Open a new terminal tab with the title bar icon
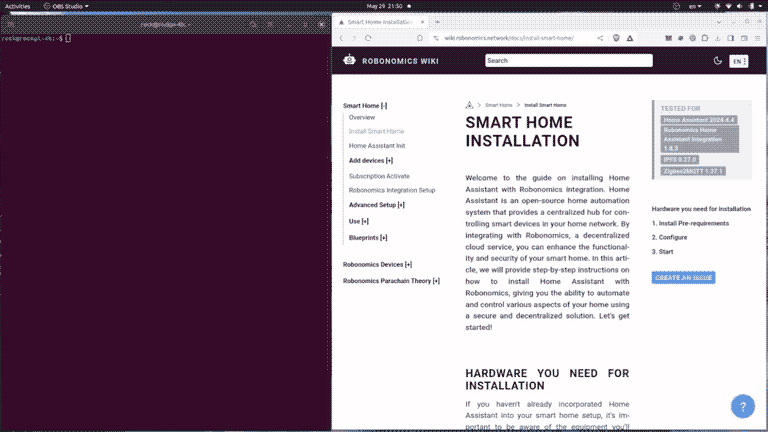 tap(10, 24)
